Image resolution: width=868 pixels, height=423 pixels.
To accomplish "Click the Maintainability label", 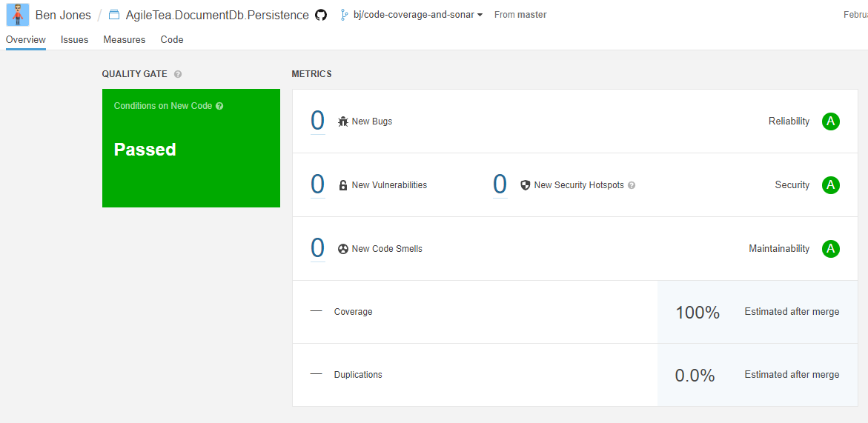I will pyautogui.click(x=779, y=249).
